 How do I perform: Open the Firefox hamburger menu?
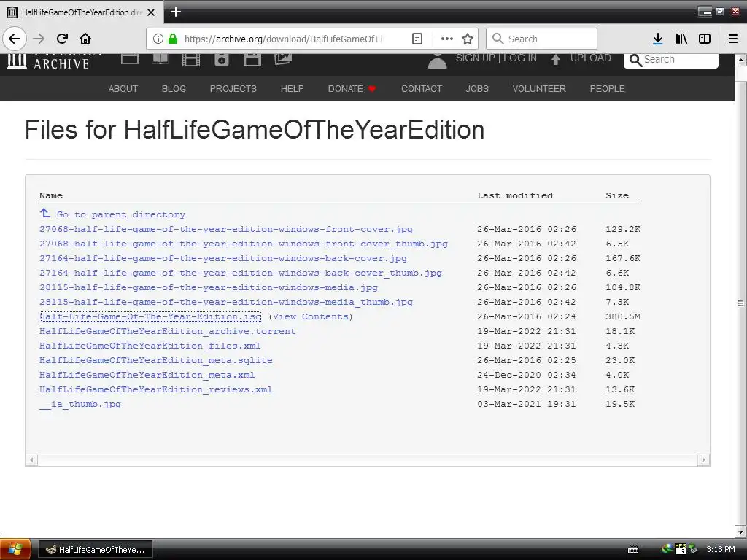click(733, 39)
